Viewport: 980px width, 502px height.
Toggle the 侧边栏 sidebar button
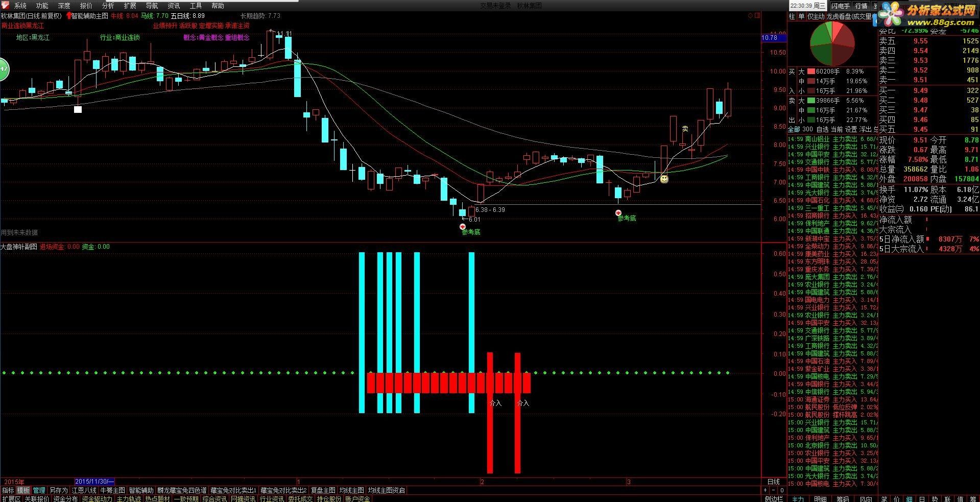point(774,498)
